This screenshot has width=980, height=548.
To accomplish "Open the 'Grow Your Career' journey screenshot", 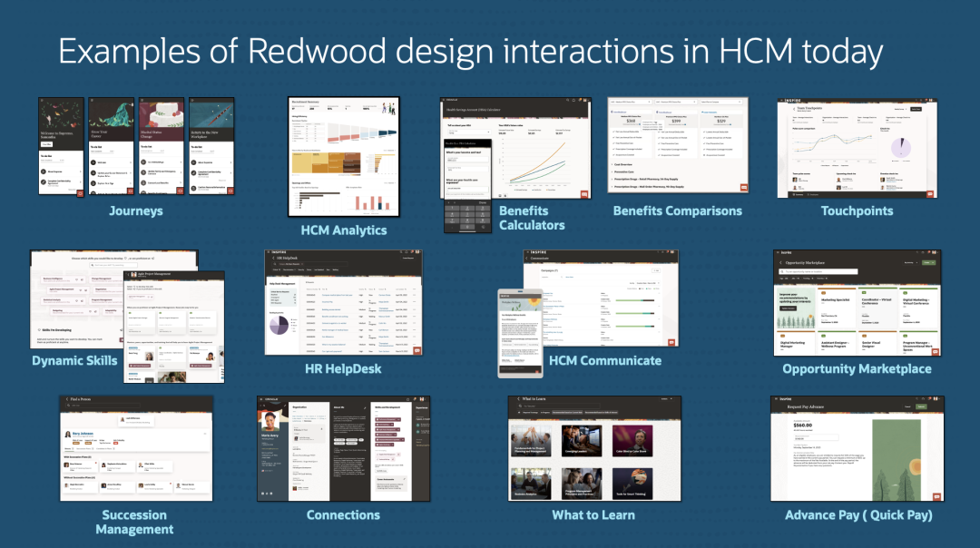I will [x=112, y=145].
